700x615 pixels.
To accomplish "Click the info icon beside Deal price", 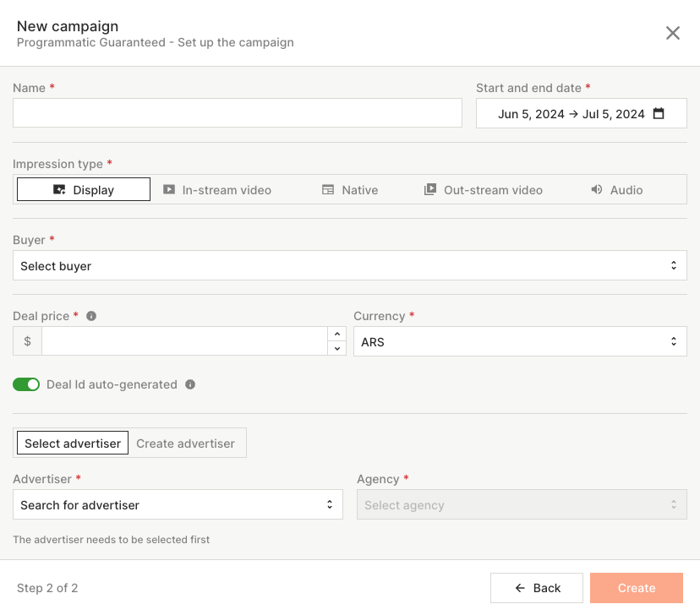I will [x=91, y=316].
